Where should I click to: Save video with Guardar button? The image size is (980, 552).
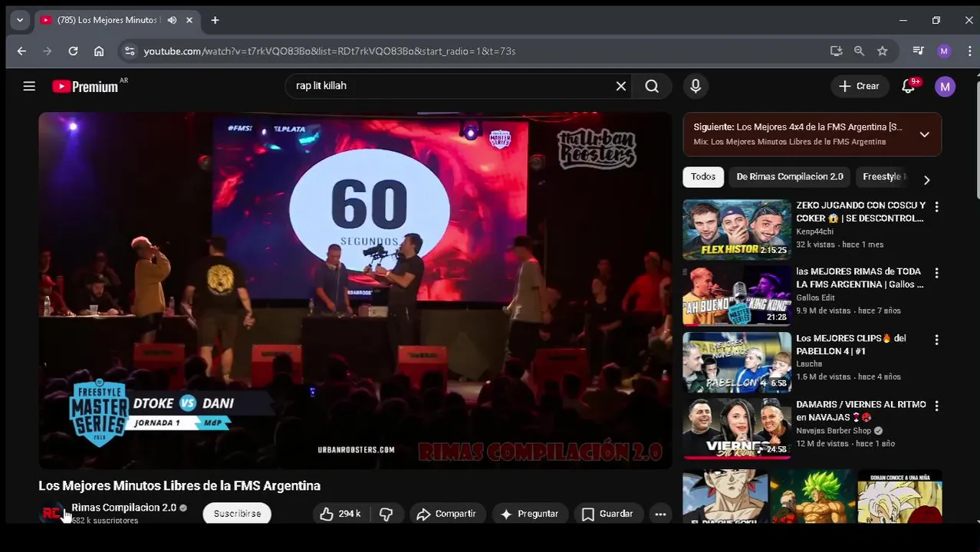click(607, 514)
